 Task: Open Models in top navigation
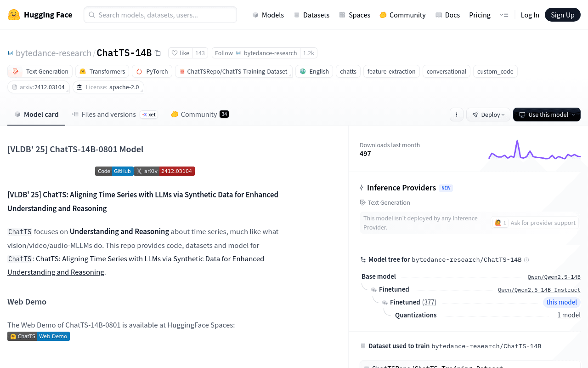(x=268, y=15)
